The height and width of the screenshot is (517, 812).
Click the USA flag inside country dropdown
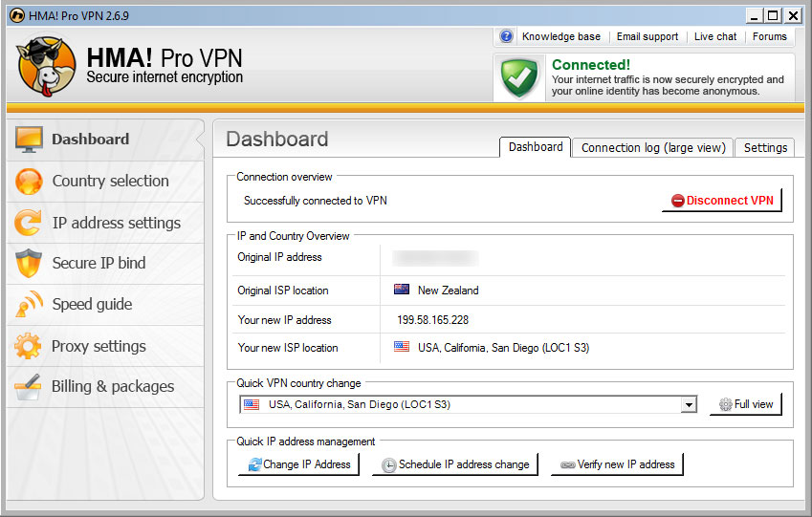click(x=252, y=404)
